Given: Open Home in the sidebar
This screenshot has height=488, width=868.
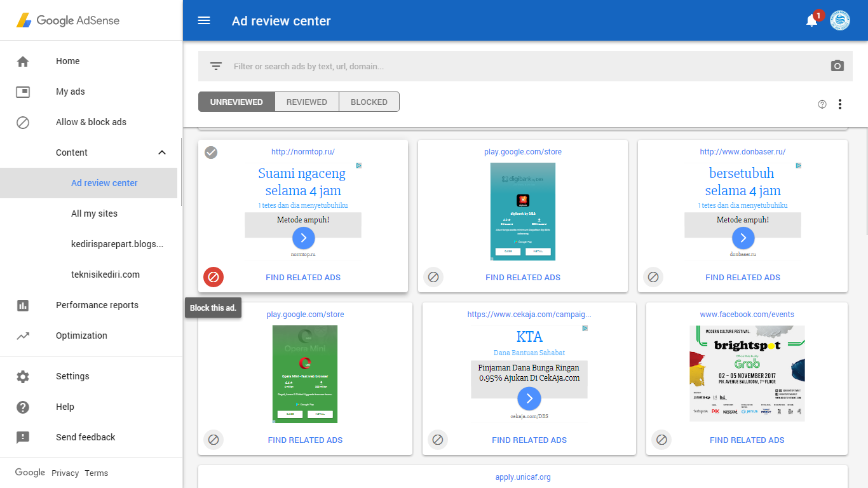Looking at the screenshot, I should tap(68, 61).
